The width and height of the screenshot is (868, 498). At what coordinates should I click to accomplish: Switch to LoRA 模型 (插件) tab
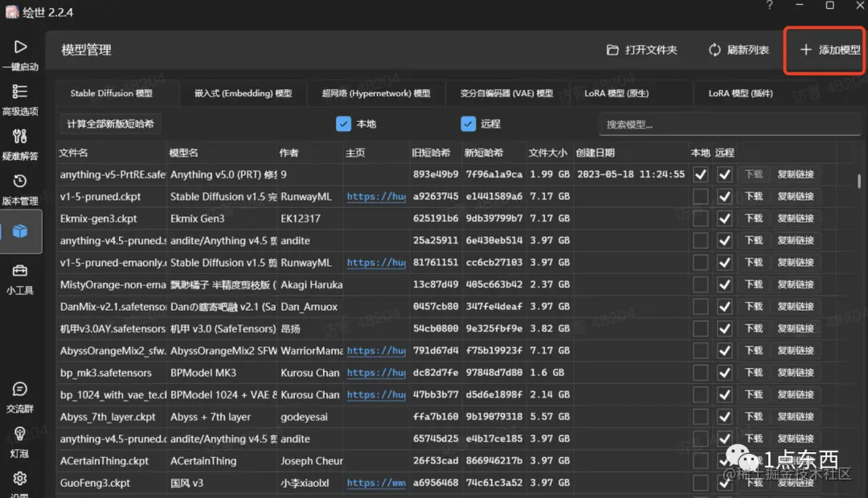point(741,93)
